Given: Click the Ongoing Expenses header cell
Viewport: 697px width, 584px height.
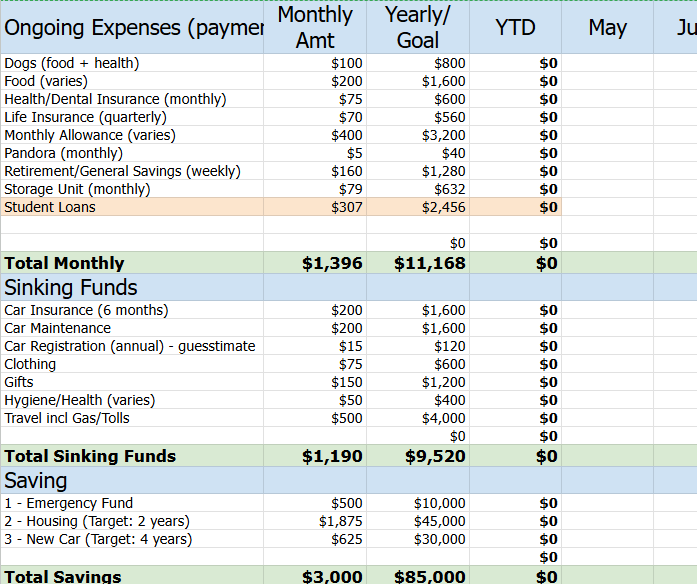Looking at the screenshot, I should (x=133, y=27).
